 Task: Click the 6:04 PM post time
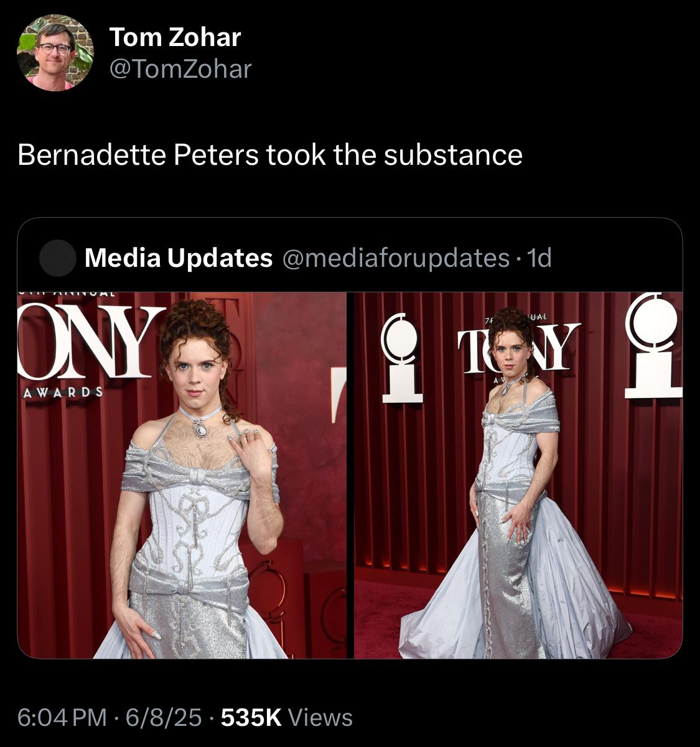click(62, 717)
